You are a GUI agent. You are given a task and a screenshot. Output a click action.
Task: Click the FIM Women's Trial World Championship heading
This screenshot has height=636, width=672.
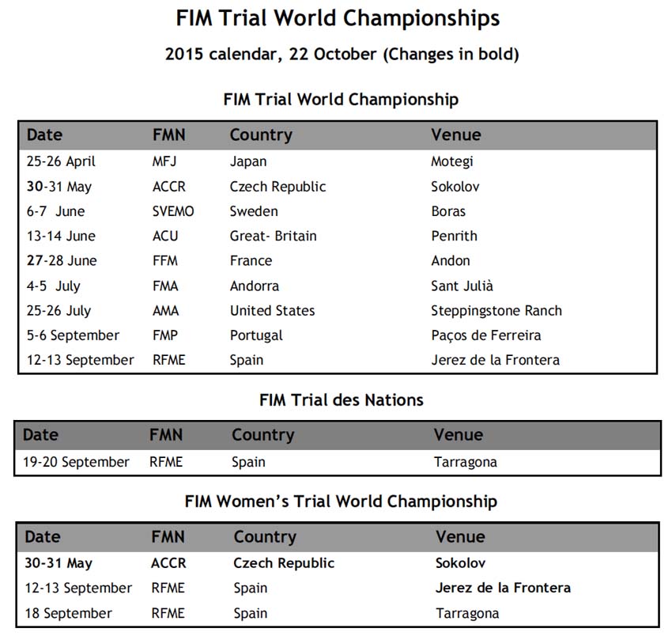coord(341,502)
